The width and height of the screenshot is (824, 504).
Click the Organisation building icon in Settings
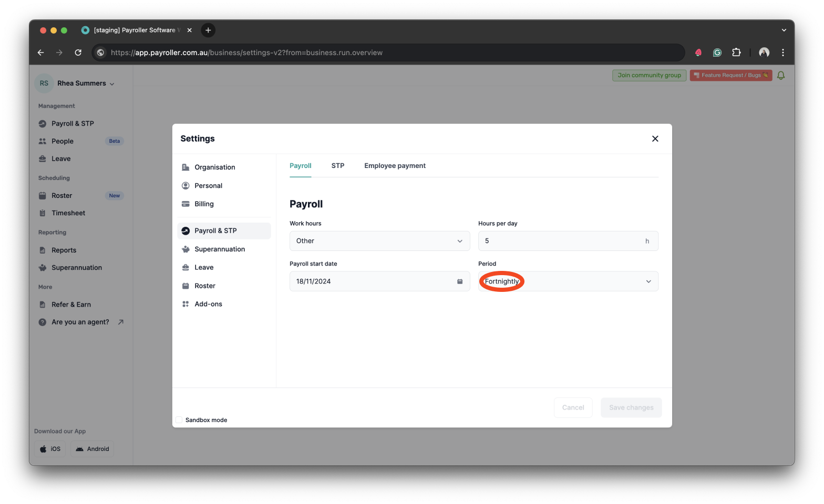186,167
